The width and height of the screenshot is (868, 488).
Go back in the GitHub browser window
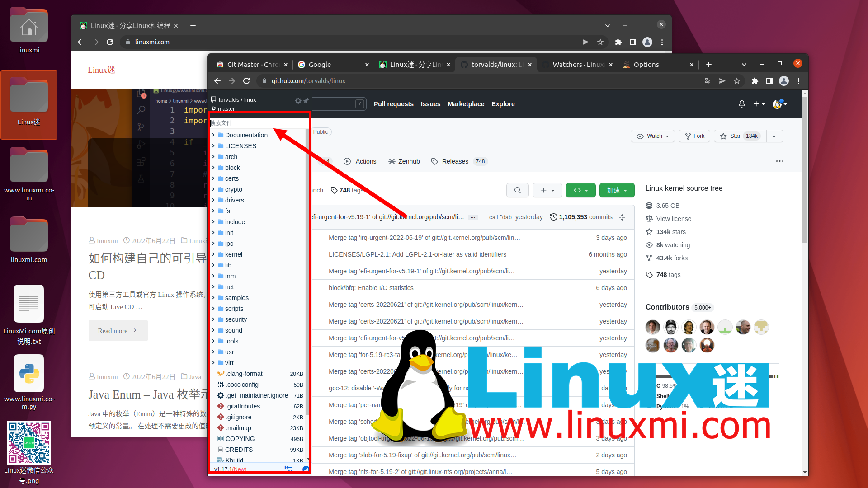pos(217,81)
